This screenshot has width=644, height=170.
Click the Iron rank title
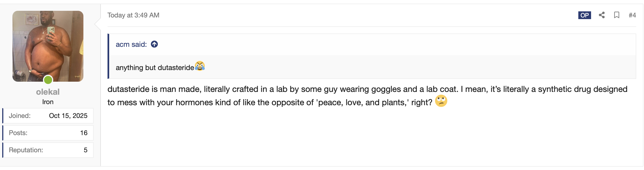tap(48, 102)
